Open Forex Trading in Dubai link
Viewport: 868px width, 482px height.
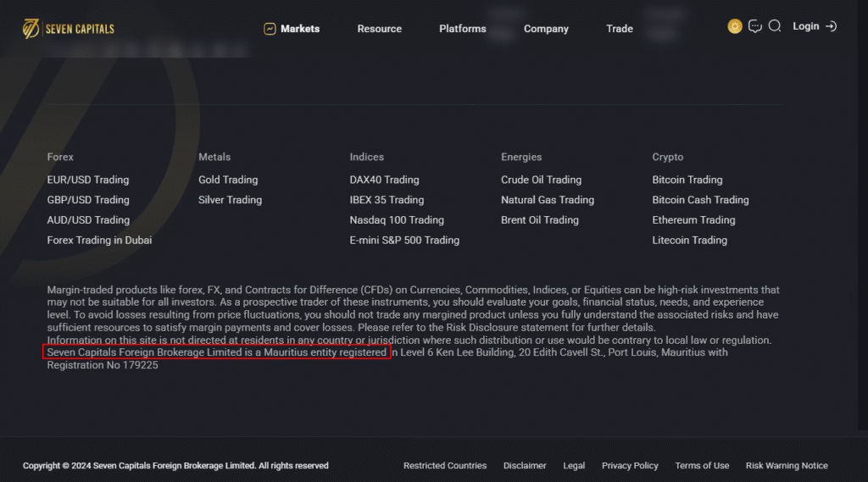99,241
